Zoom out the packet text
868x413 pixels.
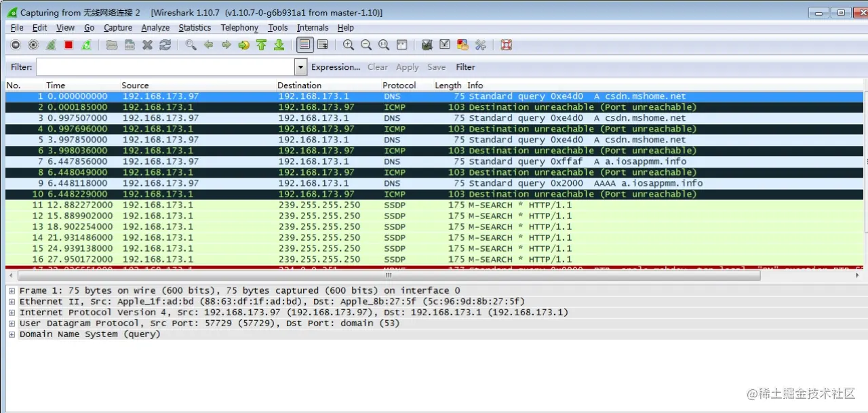[x=366, y=45]
